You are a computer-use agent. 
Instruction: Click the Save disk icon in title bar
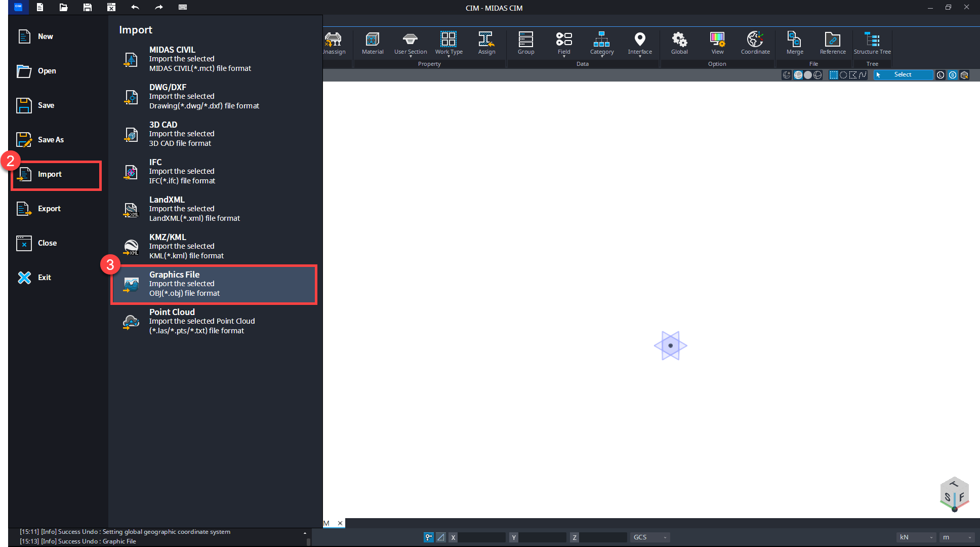[x=88, y=7]
